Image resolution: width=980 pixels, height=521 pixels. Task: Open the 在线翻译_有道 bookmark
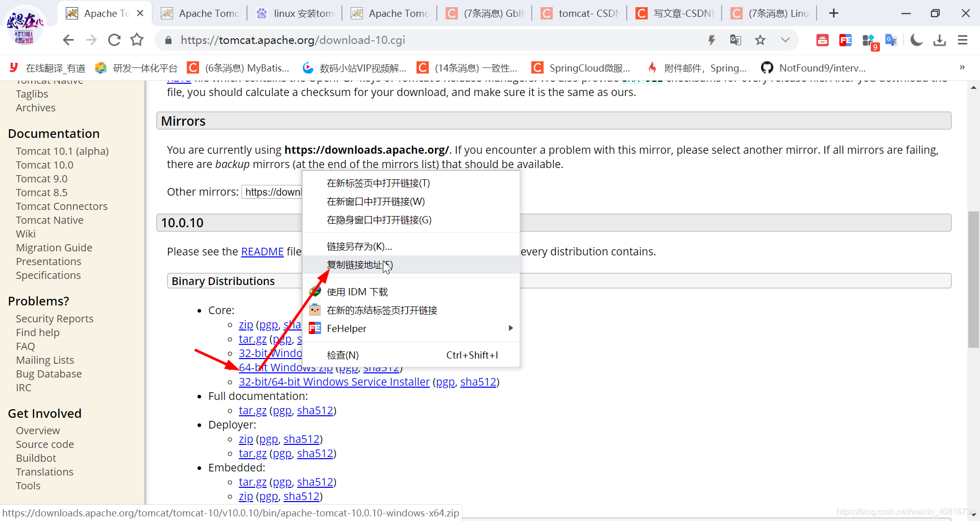[47, 68]
